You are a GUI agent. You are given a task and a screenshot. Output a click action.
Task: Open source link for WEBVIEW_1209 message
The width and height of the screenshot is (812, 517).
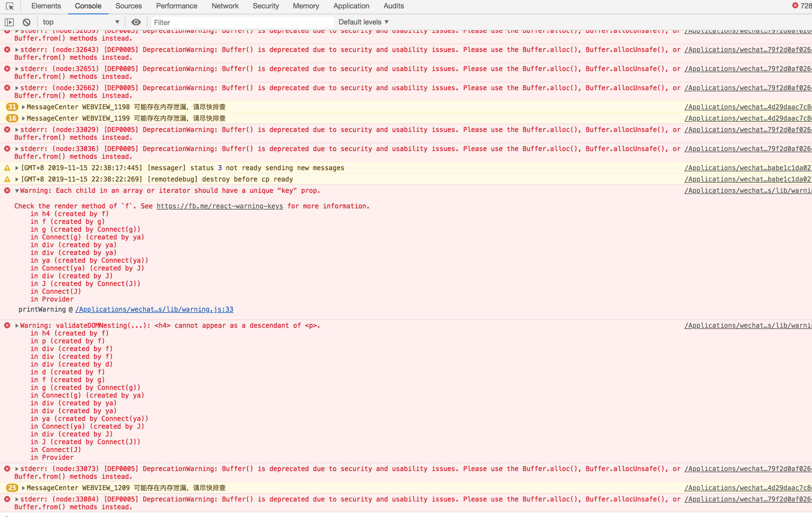tap(748, 488)
